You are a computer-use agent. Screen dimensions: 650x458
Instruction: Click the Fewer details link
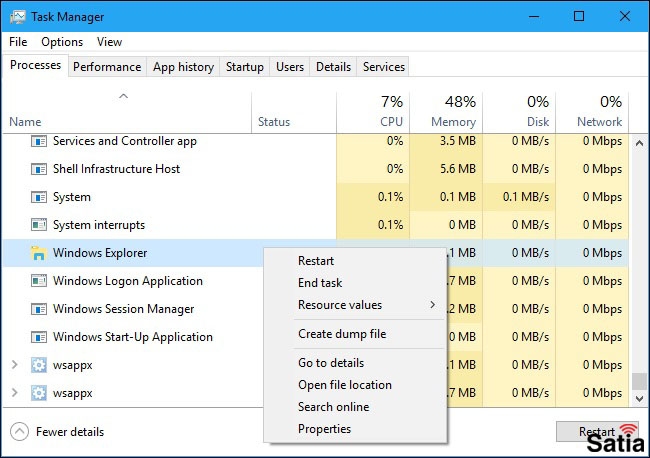point(70,432)
